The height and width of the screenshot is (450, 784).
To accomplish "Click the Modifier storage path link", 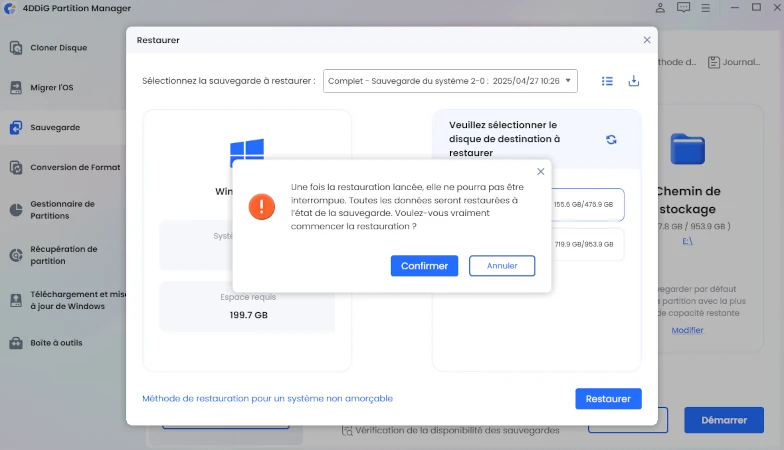I will point(687,330).
